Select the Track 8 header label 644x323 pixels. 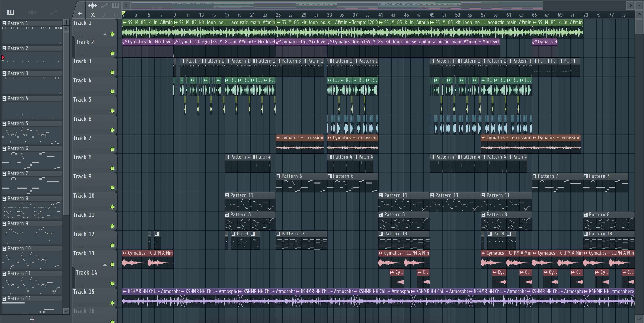(x=82, y=157)
